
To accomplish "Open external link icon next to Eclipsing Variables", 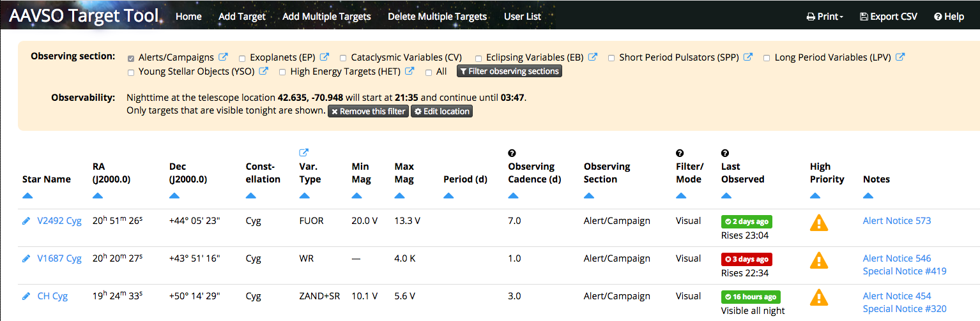I will pos(593,57).
